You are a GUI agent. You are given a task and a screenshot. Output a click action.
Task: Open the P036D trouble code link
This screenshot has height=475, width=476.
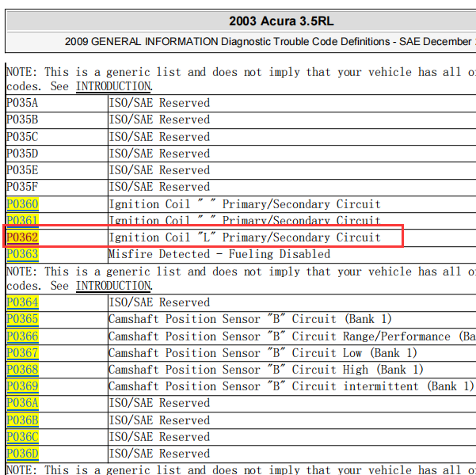[x=23, y=454]
